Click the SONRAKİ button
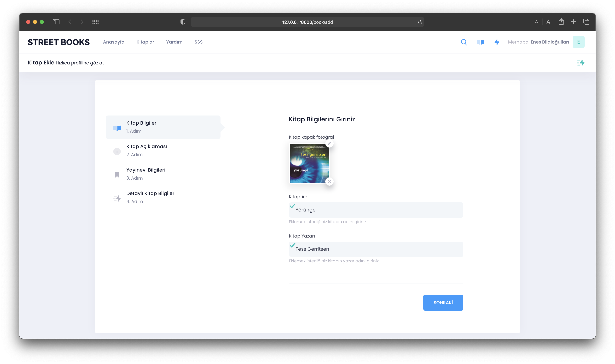The width and height of the screenshot is (615, 364). [x=443, y=302]
